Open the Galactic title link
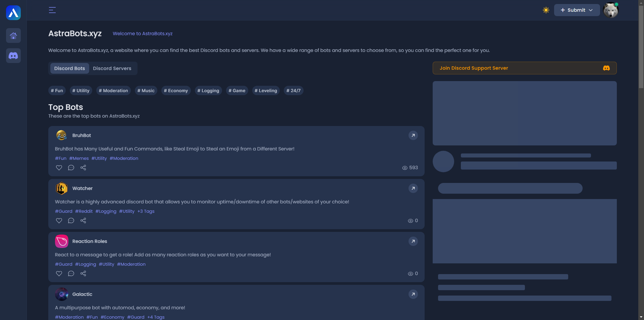The width and height of the screenshot is (644, 320). pyautogui.click(x=82, y=294)
